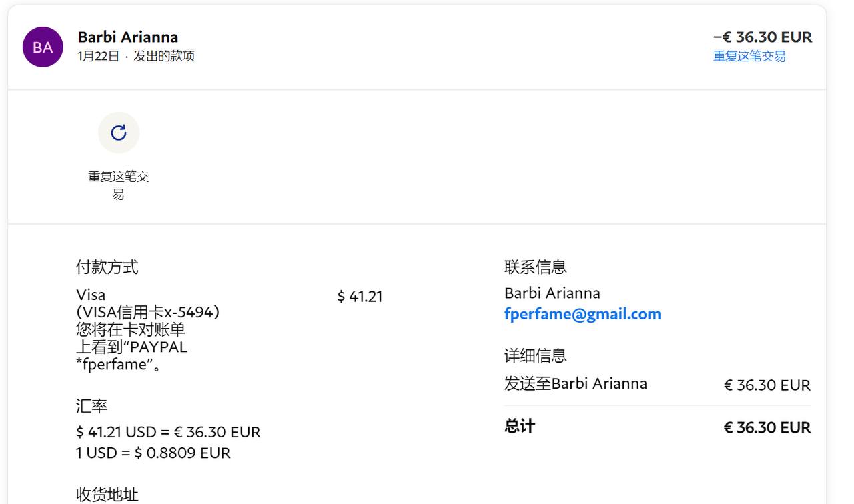
Task: Click the VISA信用卡x-5494 card text
Action: [147, 312]
